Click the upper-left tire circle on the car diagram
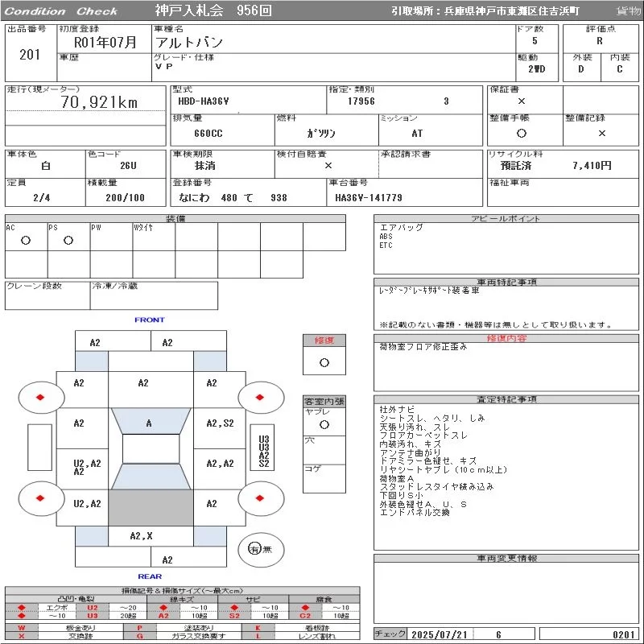The image size is (644, 644). click(x=42, y=397)
